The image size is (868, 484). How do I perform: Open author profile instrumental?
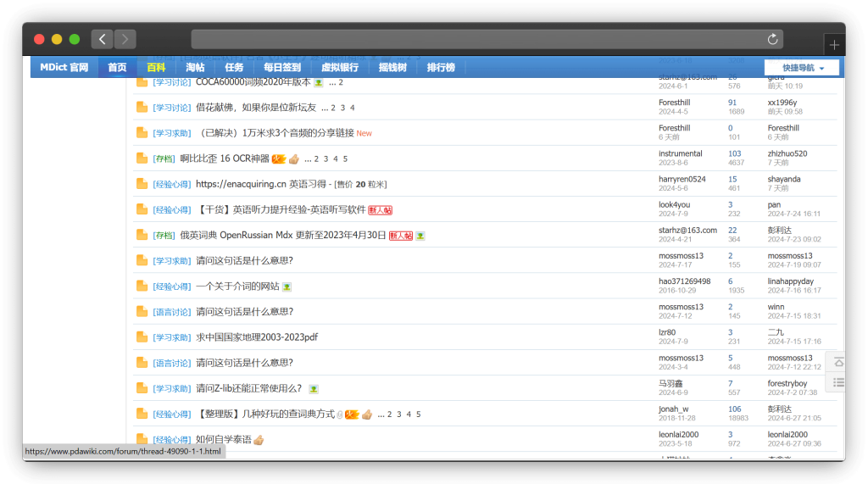tap(681, 153)
